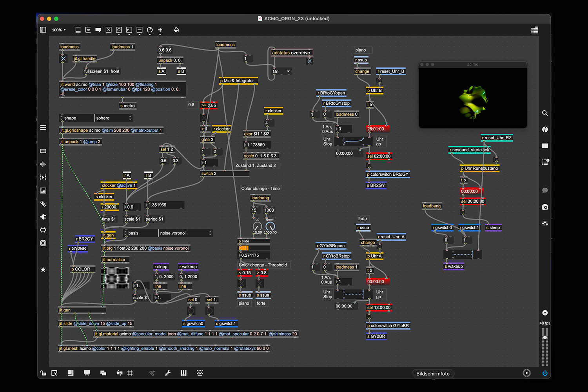Open presentation mode from the bottom toolbar

[87, 373]
